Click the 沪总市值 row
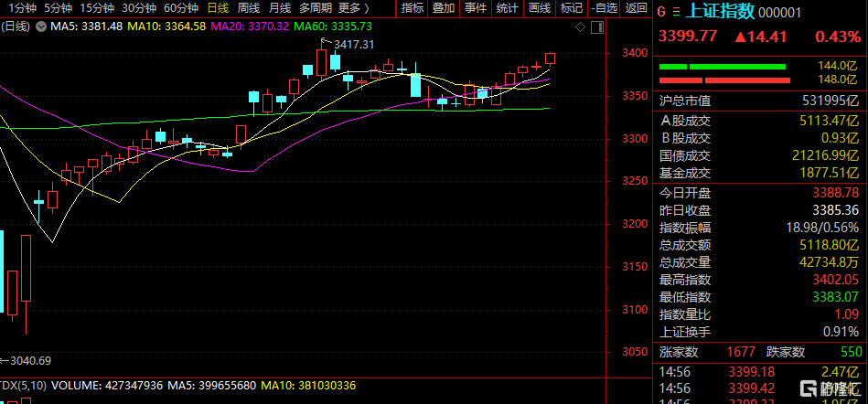The height and width of the screenshot is (404, 868). click(760, 101)
